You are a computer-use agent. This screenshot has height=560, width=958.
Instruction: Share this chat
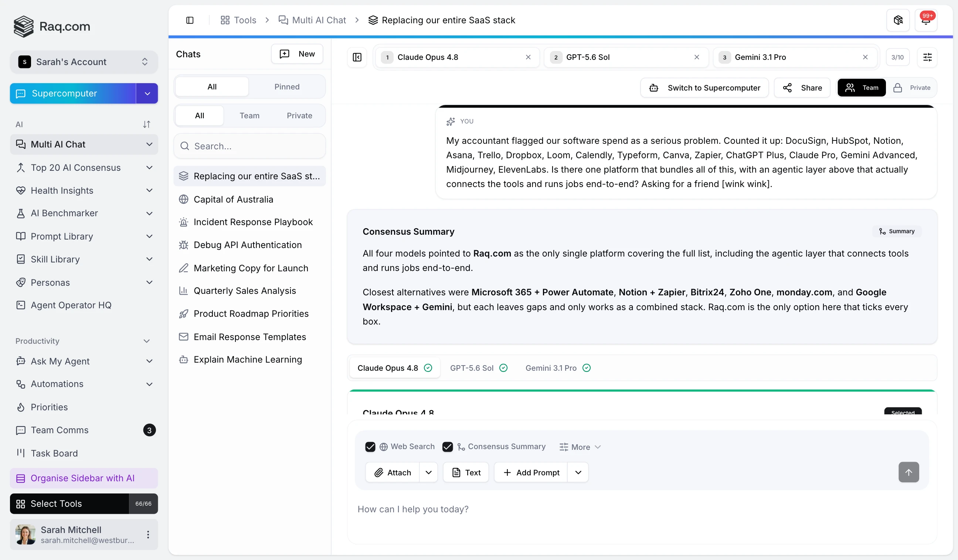tap(802, 88)
